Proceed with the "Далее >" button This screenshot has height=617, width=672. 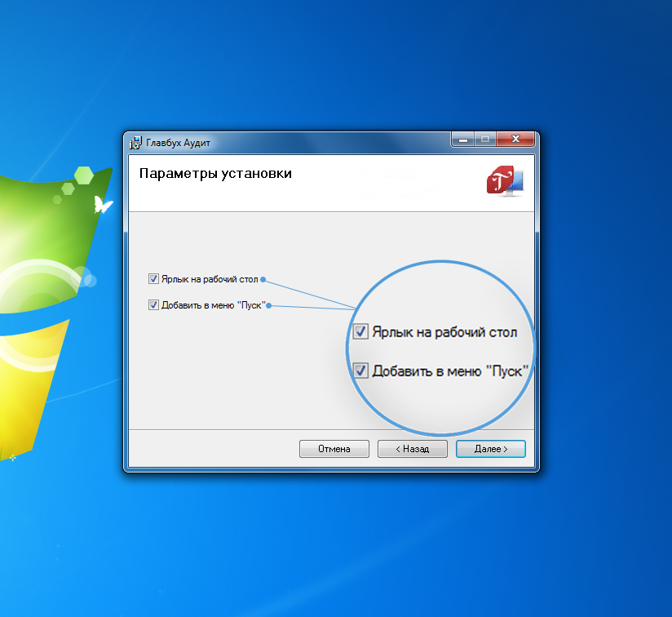491,449
